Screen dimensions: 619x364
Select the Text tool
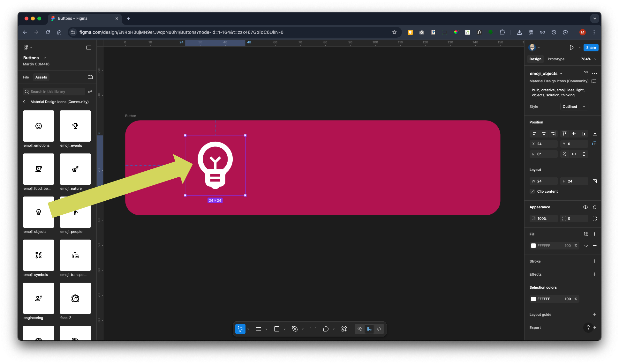click(313, 329)
